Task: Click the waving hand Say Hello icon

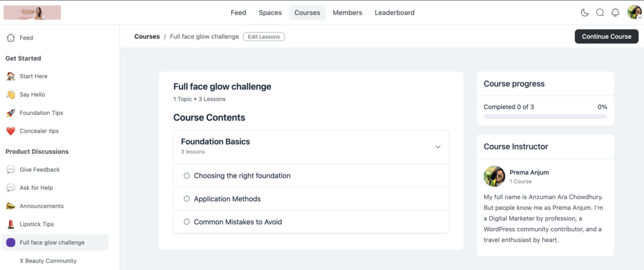Action: [11, 95]
